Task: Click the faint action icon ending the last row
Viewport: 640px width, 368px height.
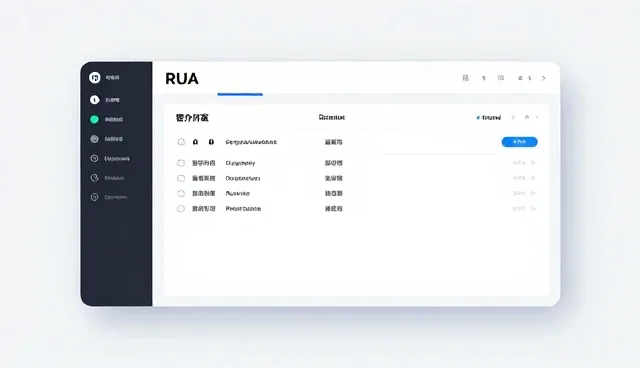Action: coord(533,208)
